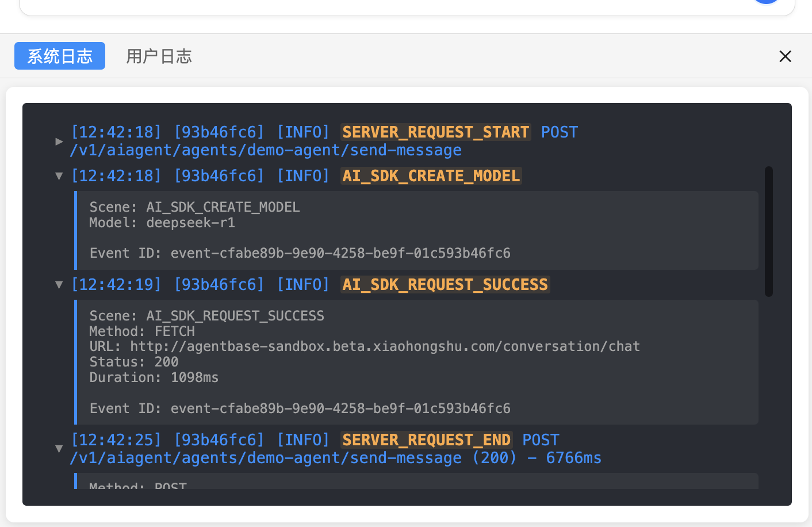Click the 'Scene: AI_SDK_REQUEST_SUCCESS' line
The image size is (812, 527).
pyautogui.click(x=206, y=316)
